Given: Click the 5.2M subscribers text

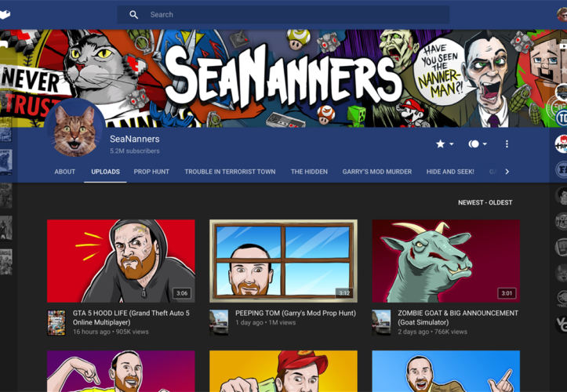Looking at the screenshot, I should (135, 151).
